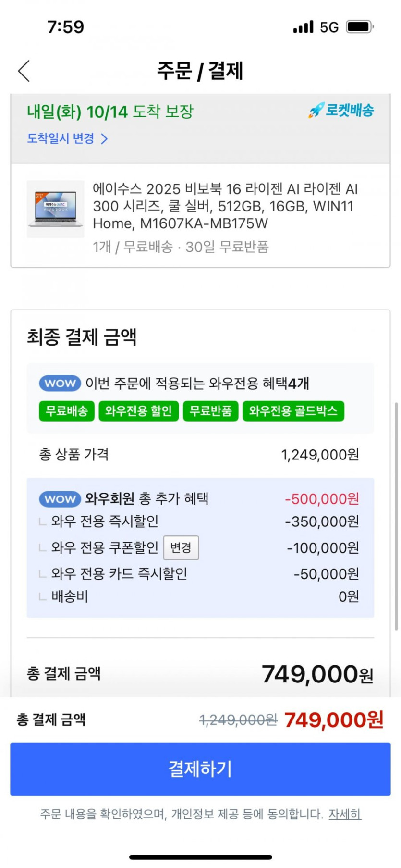401x868 pixels.
Task: Tap the 무료반품 green tag
Action: click(210, 411)
